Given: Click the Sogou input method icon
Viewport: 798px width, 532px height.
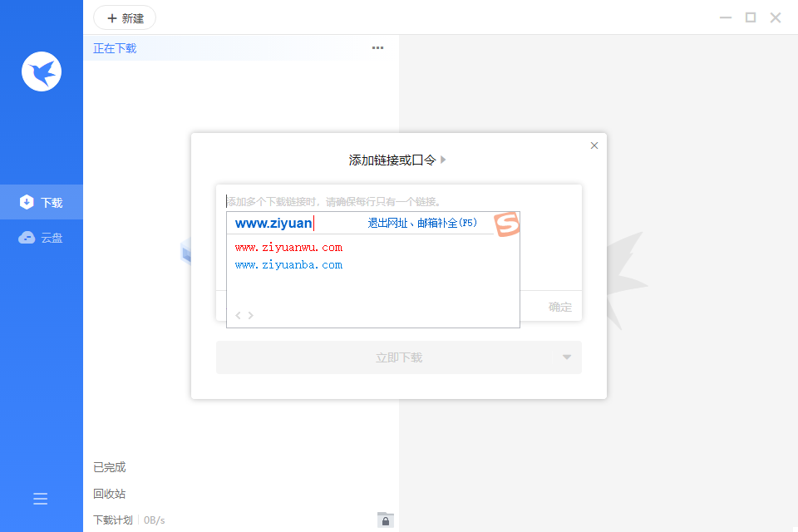Looking at the screenshot, I should pyautogui.click(x=505, y=223).
